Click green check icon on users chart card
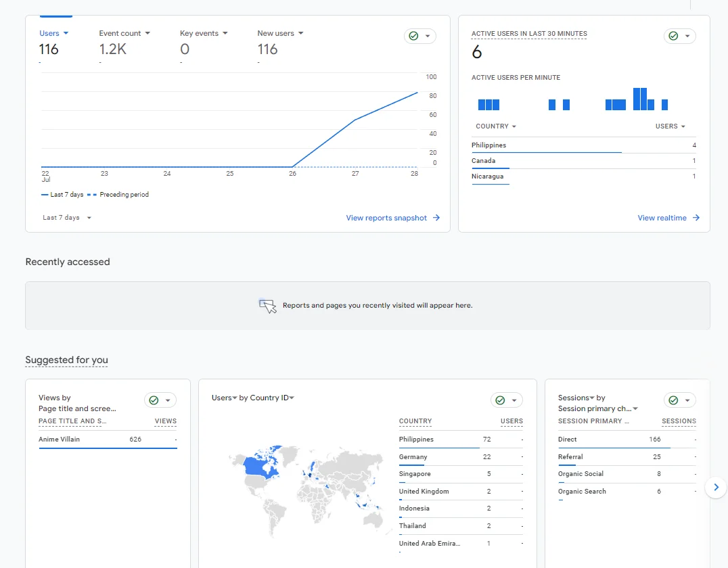Screen dimensions: 728x568 (413, 36)
